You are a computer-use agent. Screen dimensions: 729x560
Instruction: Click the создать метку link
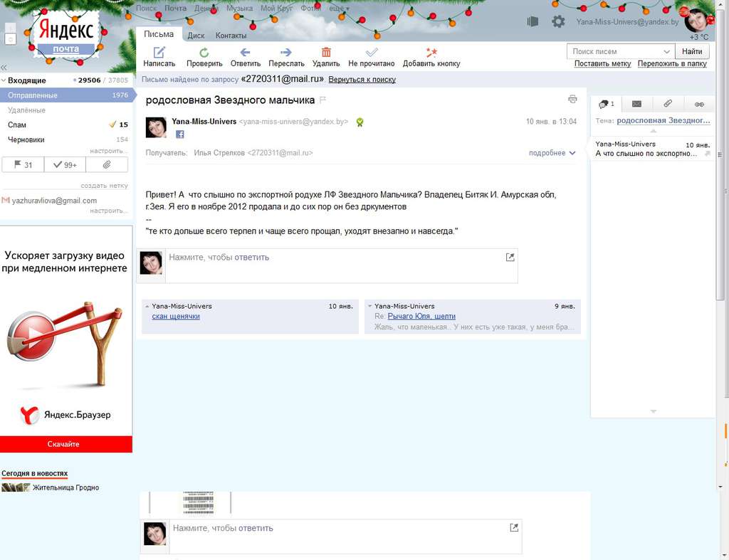click(x=104, y=186)
